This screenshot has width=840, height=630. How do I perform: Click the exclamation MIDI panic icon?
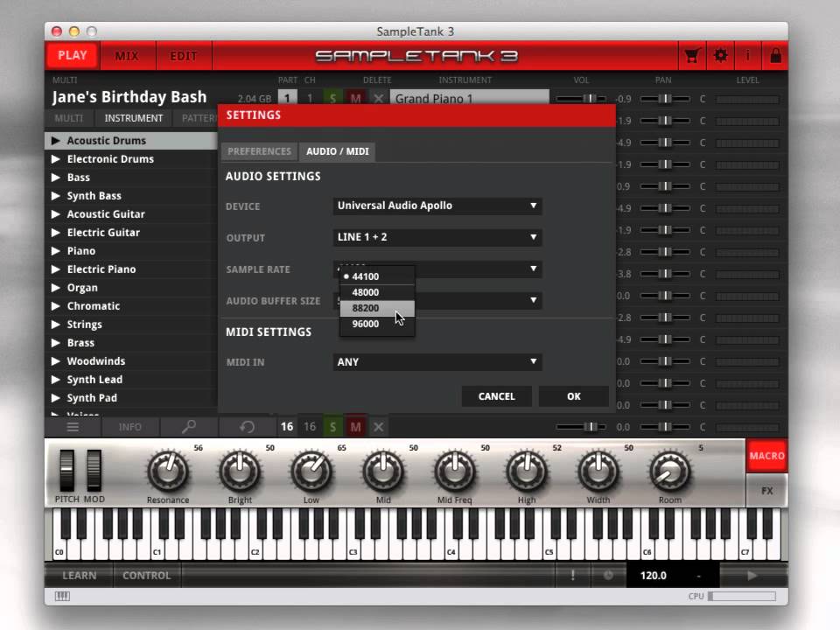(x=572, y=576)
